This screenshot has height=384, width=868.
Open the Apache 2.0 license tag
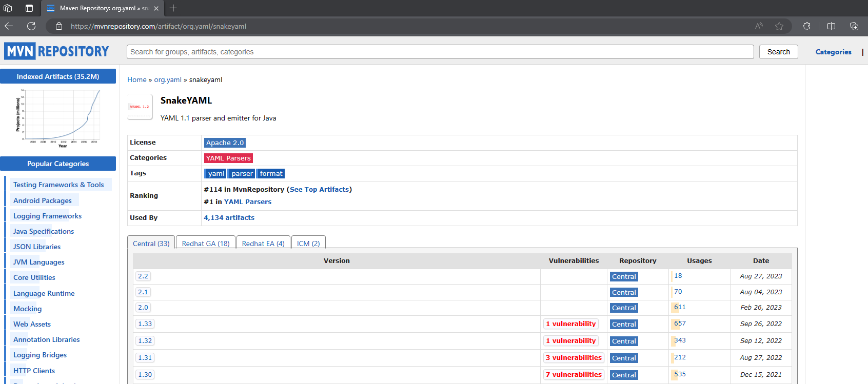[225, 143]
